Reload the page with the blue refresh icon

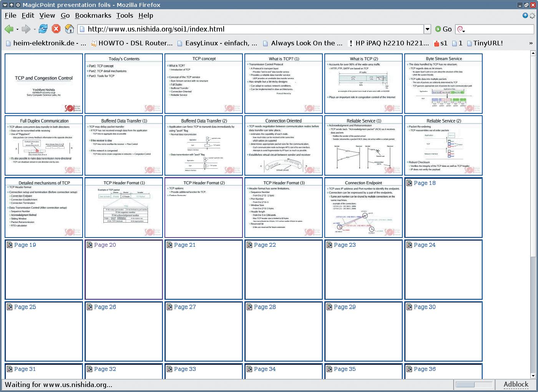[x=43, y=29]
